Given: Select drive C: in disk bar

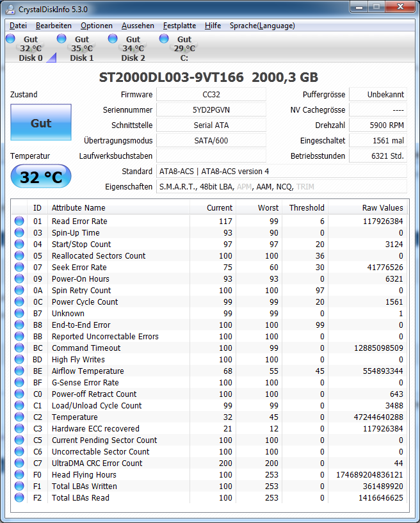Looking at the screenshot, I should [184, 49].
